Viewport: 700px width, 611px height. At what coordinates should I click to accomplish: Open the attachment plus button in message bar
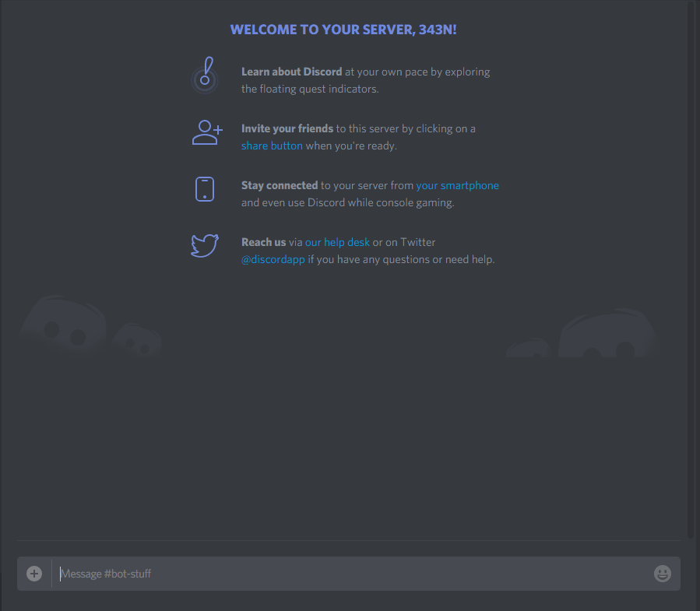34,574
